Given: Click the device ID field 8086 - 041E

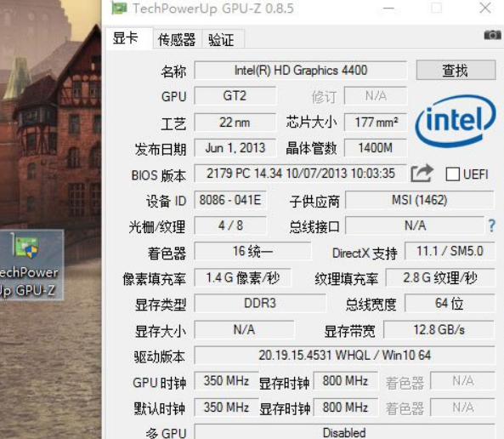Looking at the screenshot, I should tap(230, 200).
